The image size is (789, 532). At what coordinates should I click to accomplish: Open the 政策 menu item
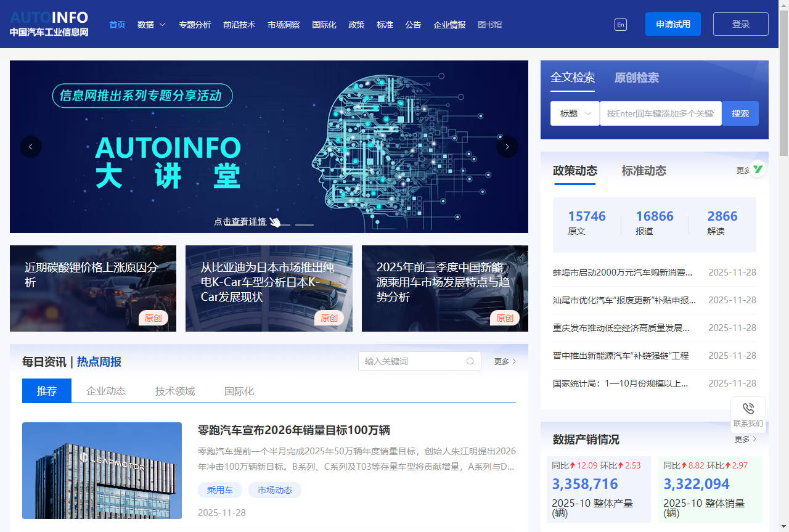[x=356, y=25]
